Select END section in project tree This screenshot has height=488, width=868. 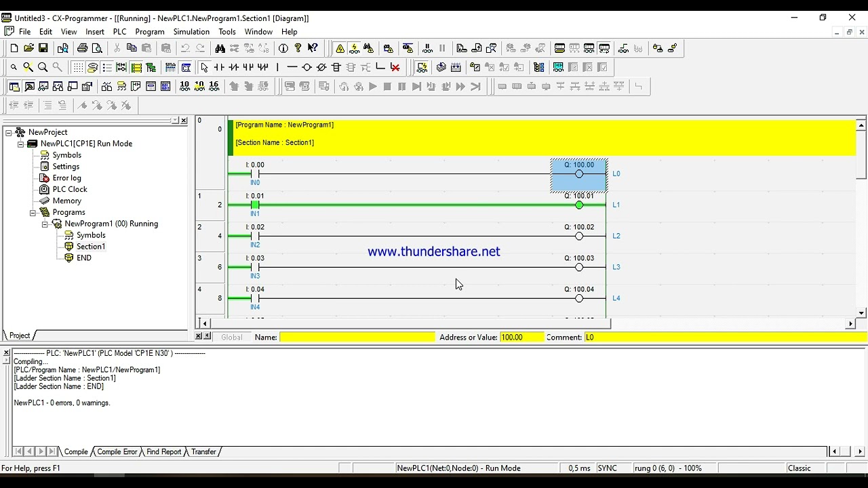pyautogui.click(x=84, y=258)
